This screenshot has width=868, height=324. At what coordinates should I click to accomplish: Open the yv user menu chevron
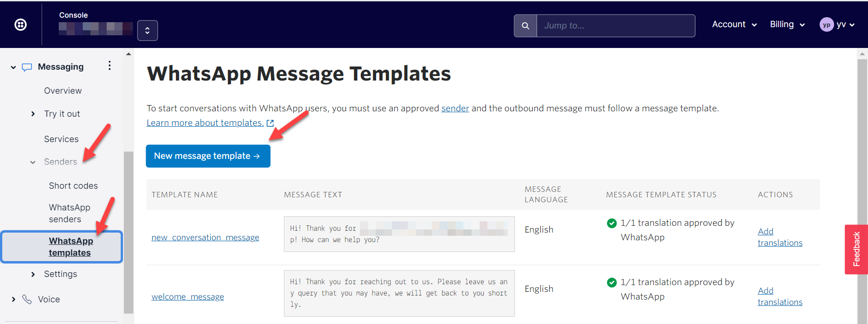click(x=852, y=25)
